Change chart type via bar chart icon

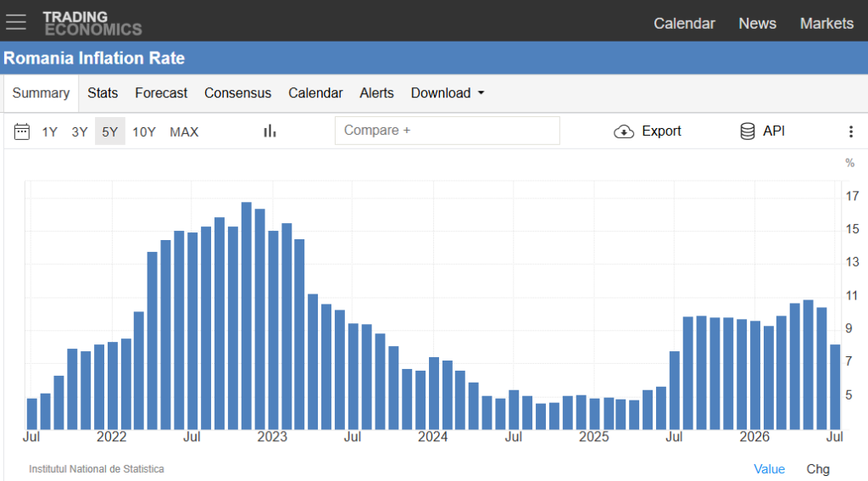(x=270, y=131)
